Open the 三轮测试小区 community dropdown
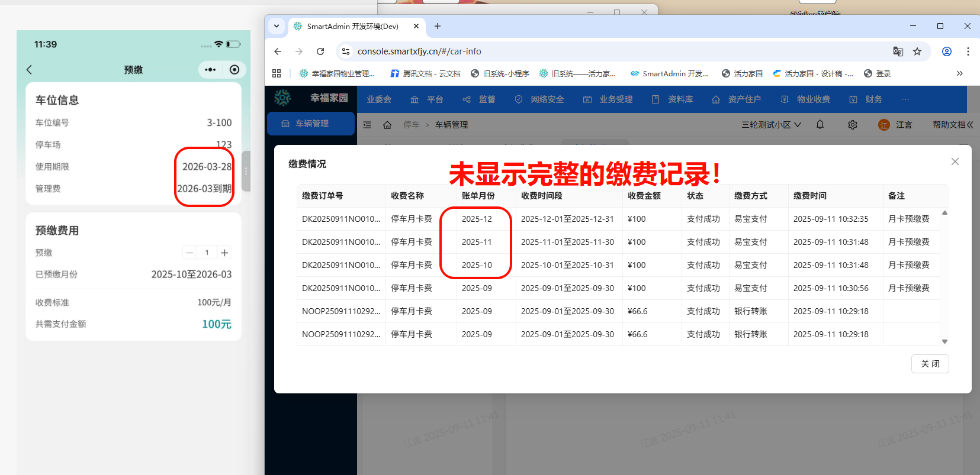Image resolution: width=980 pixels, height=475 pixels. point(771,125)
